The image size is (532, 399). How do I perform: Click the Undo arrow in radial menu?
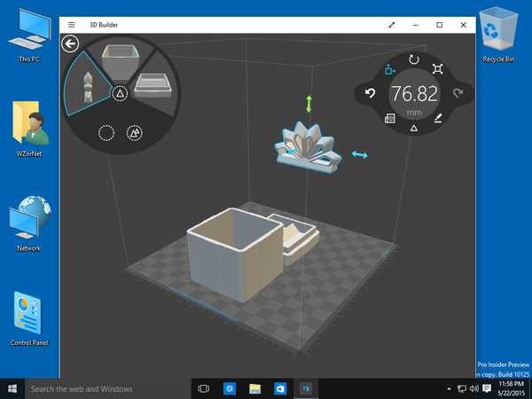(x=370, y=92)
